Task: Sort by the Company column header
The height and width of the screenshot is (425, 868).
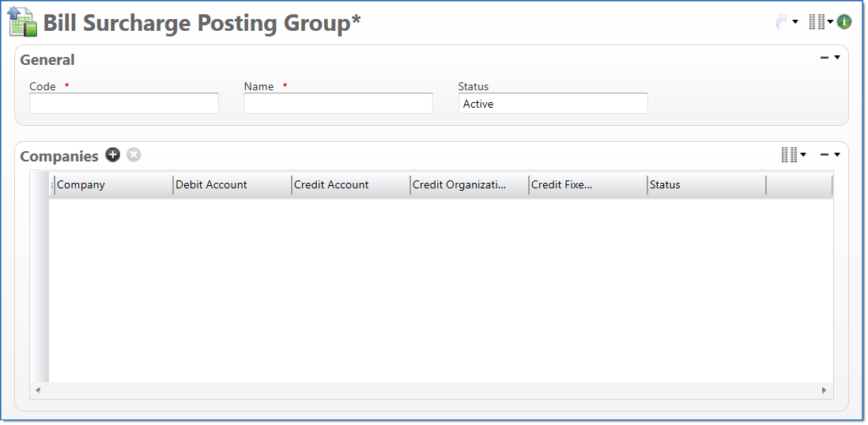Action: tap(113, 185)
